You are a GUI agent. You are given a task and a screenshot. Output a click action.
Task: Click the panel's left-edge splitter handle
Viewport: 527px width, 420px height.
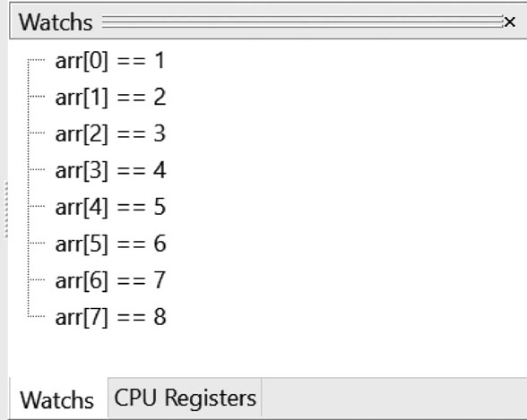pyautogui.click(x=6, y=210)
